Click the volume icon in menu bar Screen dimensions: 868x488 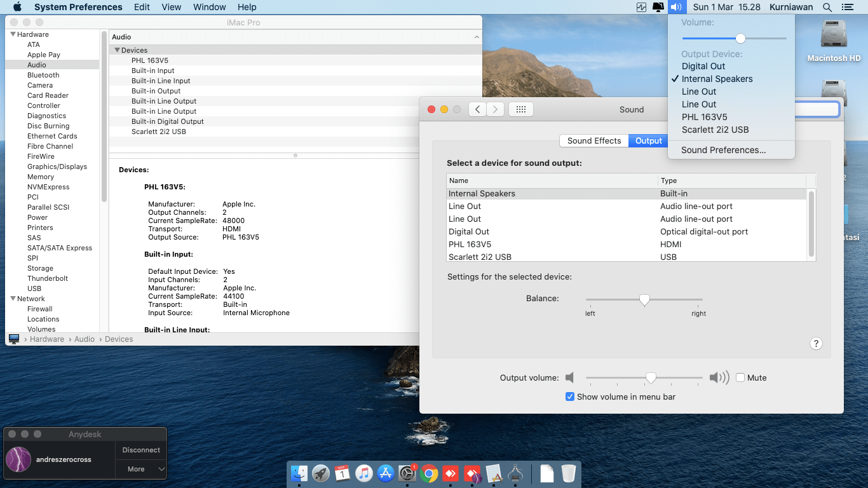coord(676,7)
